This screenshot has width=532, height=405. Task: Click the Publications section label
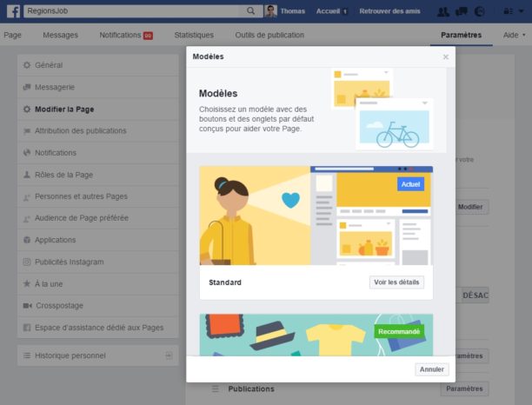pyautogui.click(x=251, y=388)
